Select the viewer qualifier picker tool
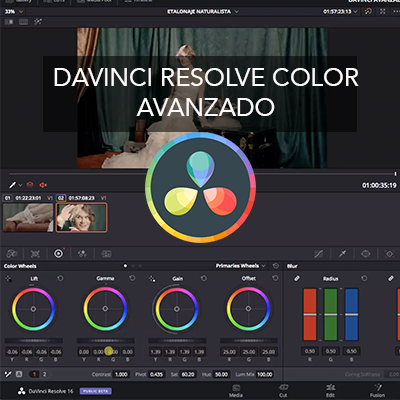This screenshot has width=400, height=400. point(12,185)
